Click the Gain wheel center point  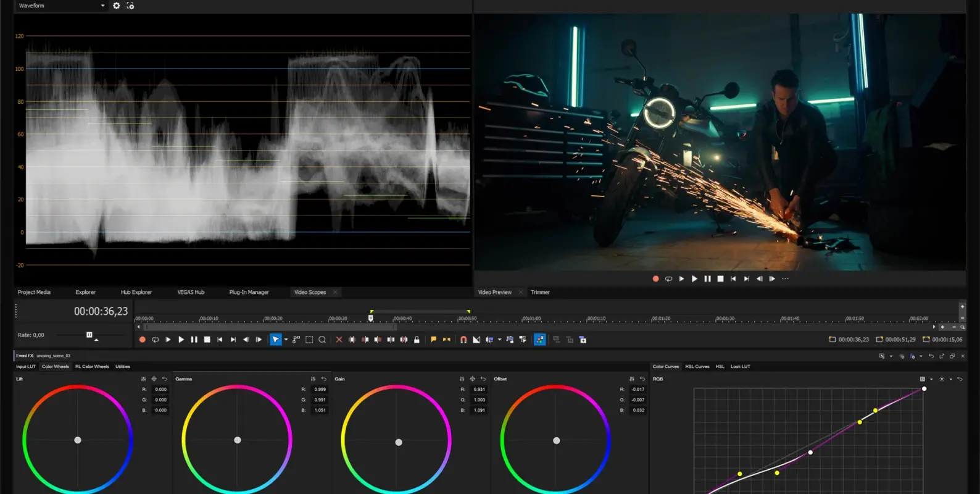coord(399,442)
